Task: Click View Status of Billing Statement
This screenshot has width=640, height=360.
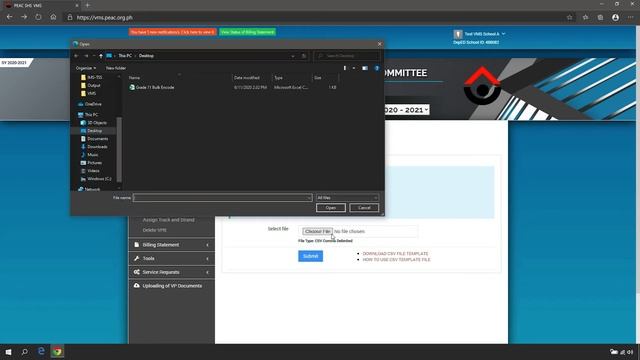Action: [x=247, y=32]
